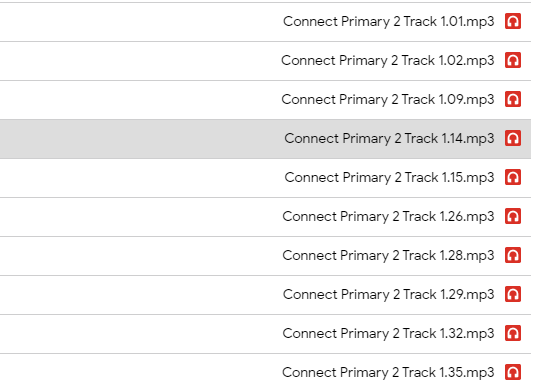
Task: Click headphone icon for Track 1.26.mp3
Action: pyautogui.click(x=513, y=216)
